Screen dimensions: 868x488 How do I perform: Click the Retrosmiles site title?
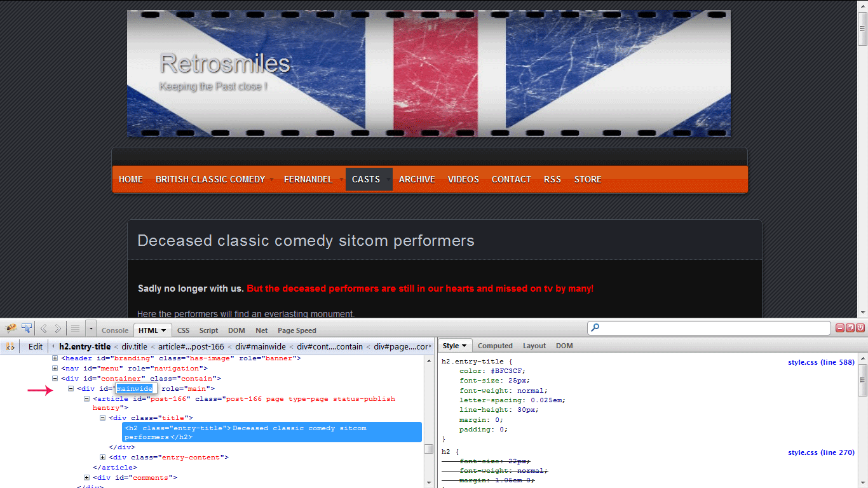click(225, 64)
